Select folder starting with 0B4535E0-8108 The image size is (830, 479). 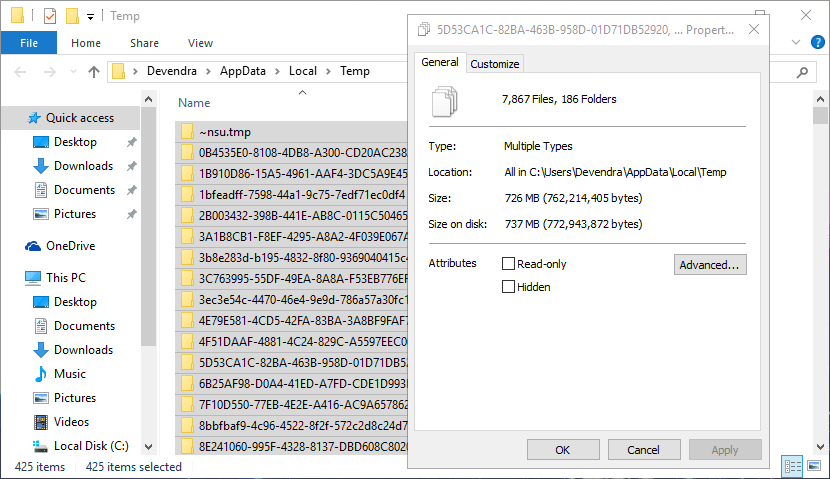coord(291,152)
